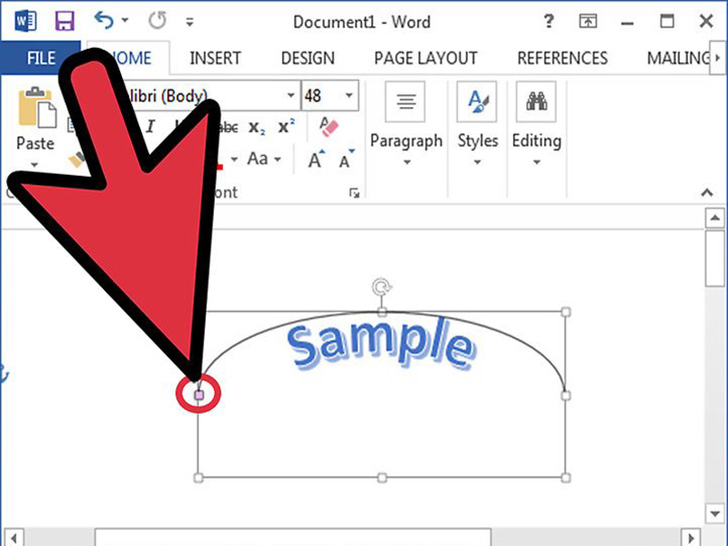Open the font size dropdown
Image resolution: width=728 pixels, height=546 pixels.
[x=349, y=96]
